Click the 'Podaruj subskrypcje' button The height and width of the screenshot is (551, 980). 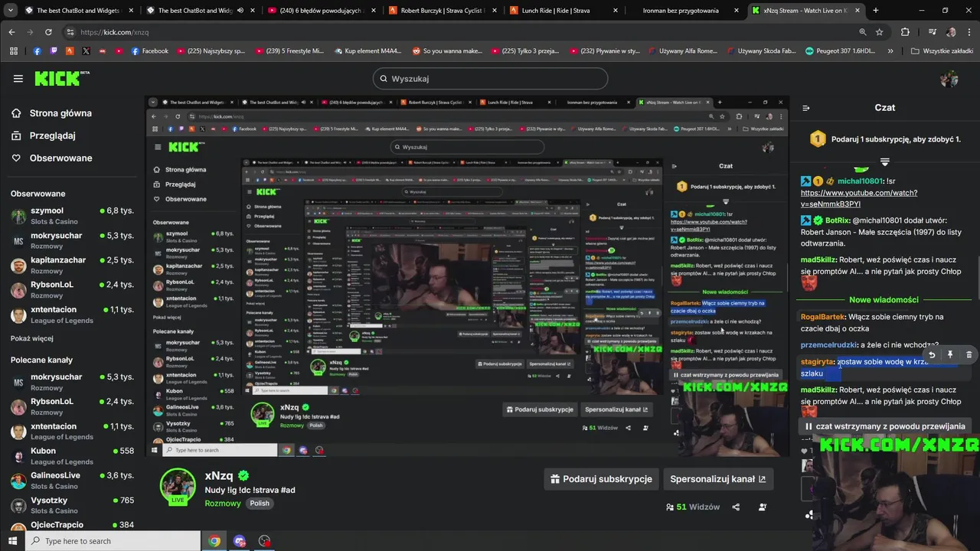coord(601,479)
